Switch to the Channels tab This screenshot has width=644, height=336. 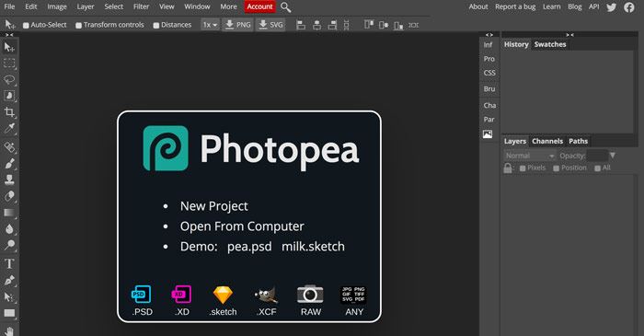pyautogui.click(x=547, y=141)
